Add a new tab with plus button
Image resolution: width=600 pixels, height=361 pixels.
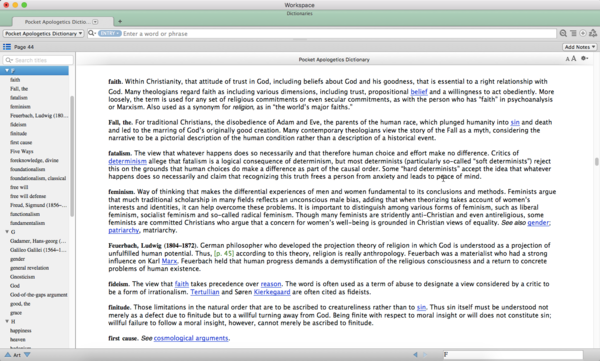120,21
